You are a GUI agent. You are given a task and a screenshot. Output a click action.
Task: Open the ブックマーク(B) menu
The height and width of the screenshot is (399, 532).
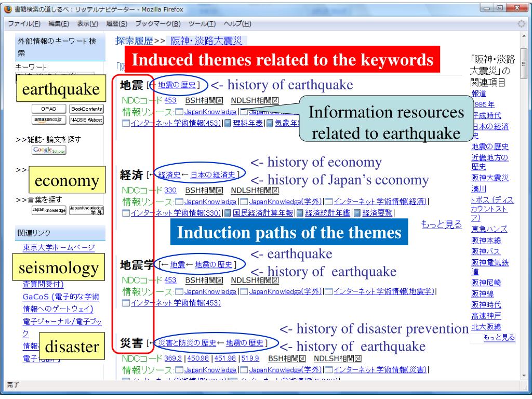click(158, 23)
